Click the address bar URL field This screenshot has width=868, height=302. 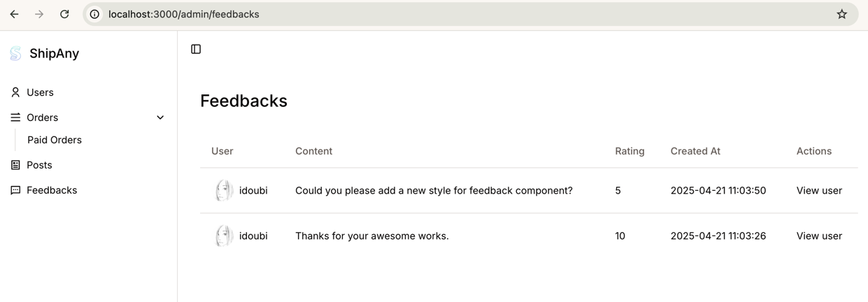(420, 14)
